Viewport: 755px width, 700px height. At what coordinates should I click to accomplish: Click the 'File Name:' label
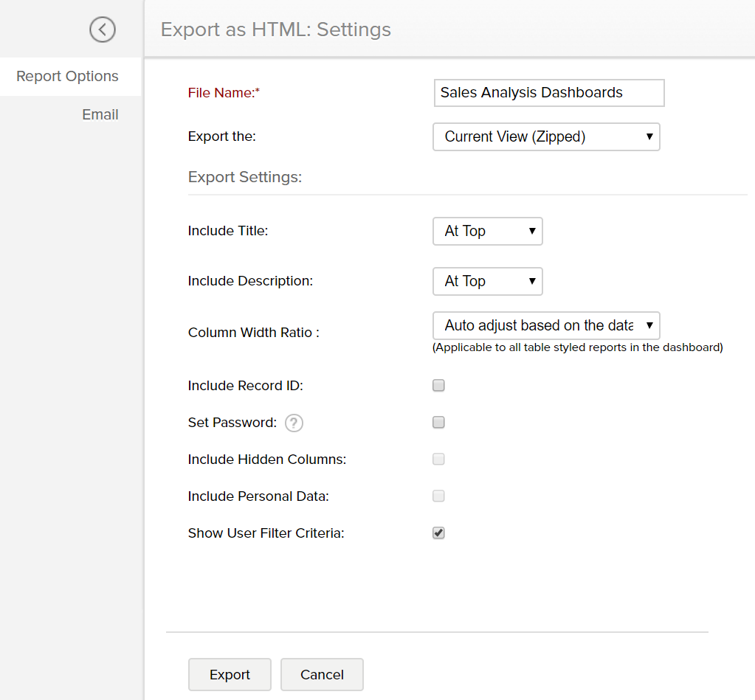click(x=224, y=93)
